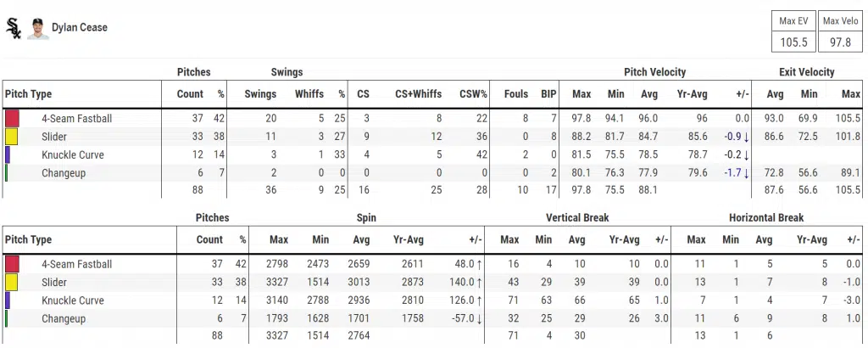Click the Knuckle Curve row label in spin table

click(x=72, y=300)
